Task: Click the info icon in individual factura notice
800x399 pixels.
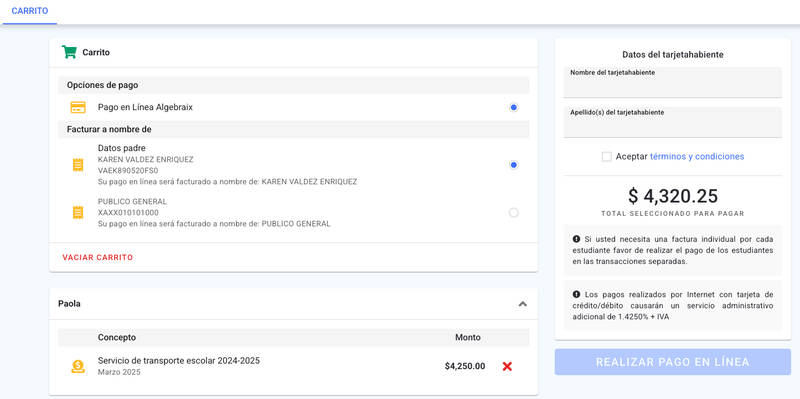Action: point(576,239)
